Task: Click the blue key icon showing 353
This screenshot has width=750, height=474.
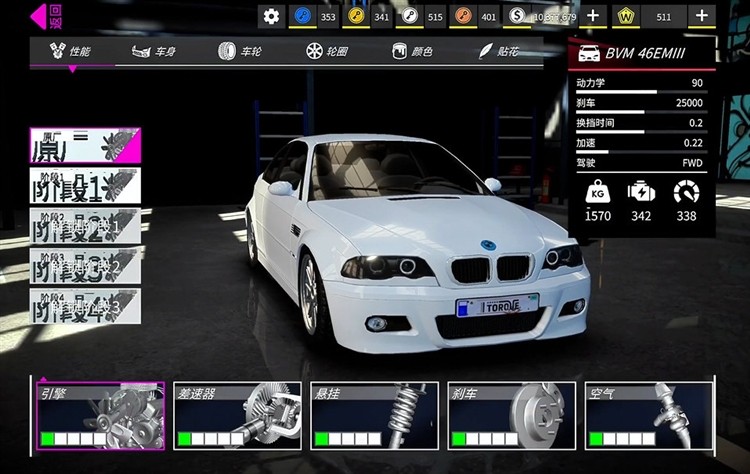Action: (302, 16)
